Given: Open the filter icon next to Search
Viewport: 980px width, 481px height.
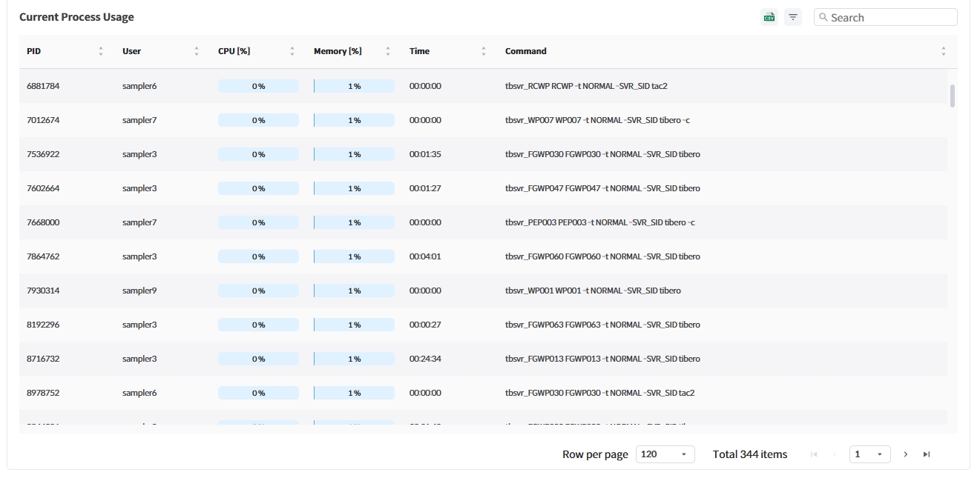Looking at the screenshot, I should [793, 17].
